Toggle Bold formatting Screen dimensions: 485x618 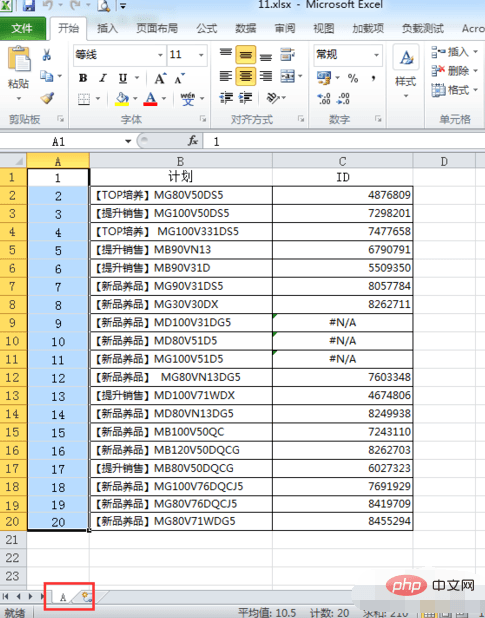coord(83,78)
